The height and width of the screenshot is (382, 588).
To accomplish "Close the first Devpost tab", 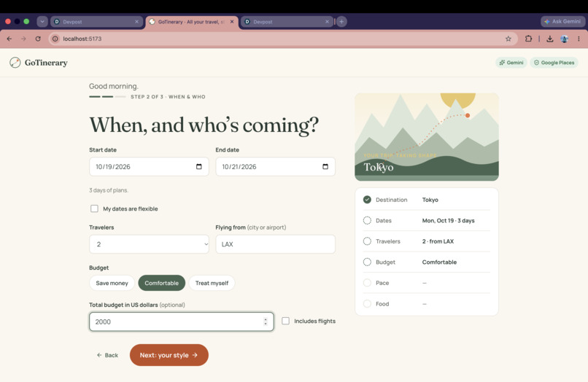I will pyautogui.click(x=136, y=22).
